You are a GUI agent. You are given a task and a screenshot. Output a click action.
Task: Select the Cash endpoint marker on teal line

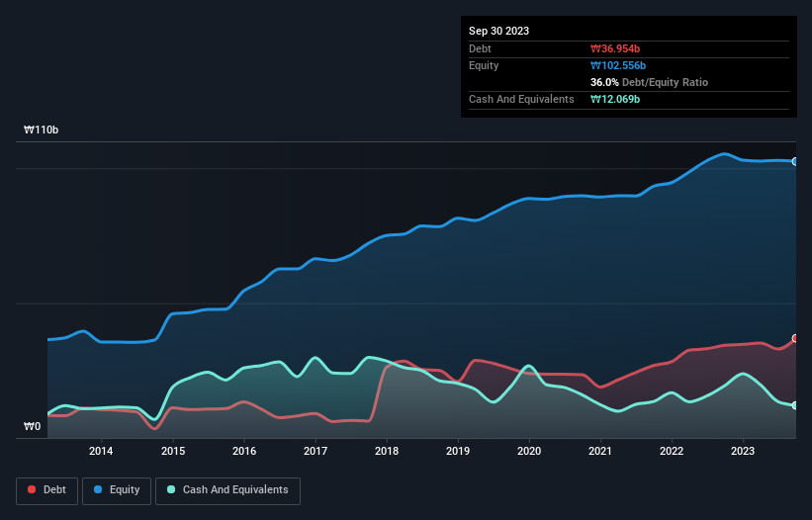[x=795, y=405]
